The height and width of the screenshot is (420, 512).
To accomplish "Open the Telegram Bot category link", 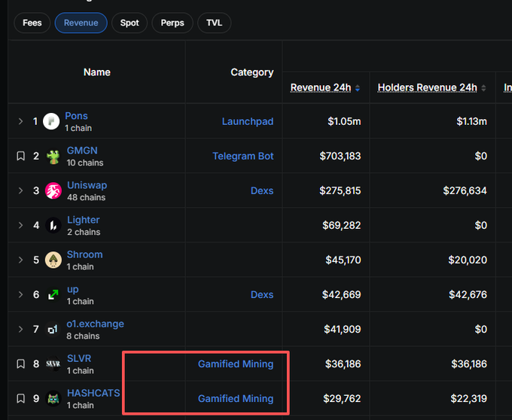I will coord(243,156).
